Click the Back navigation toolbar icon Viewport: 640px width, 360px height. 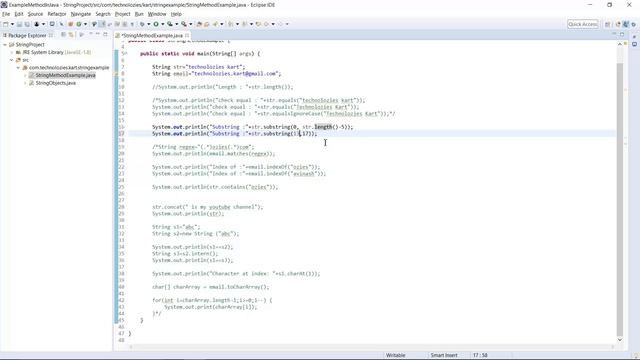(266, 24)
